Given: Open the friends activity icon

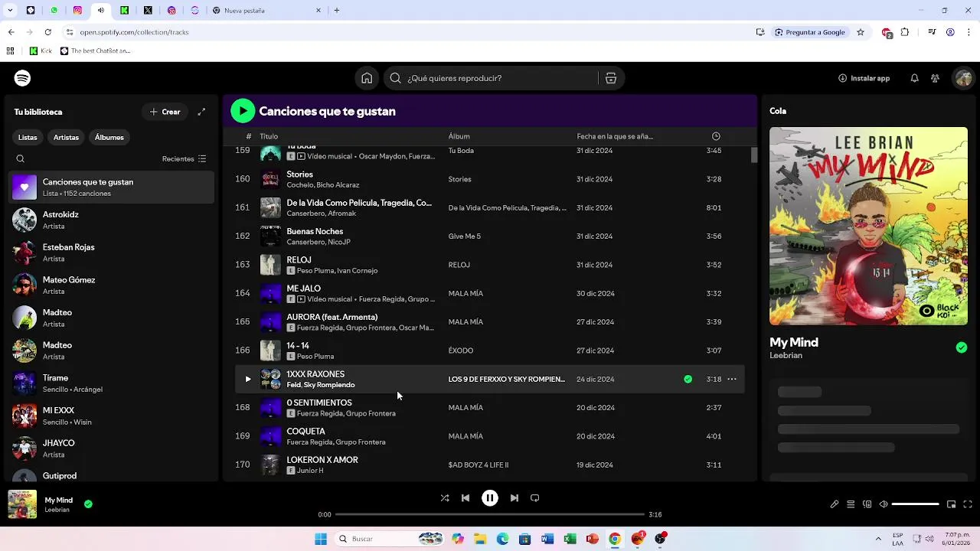Looking at the screenshot, I should (935, 78).
